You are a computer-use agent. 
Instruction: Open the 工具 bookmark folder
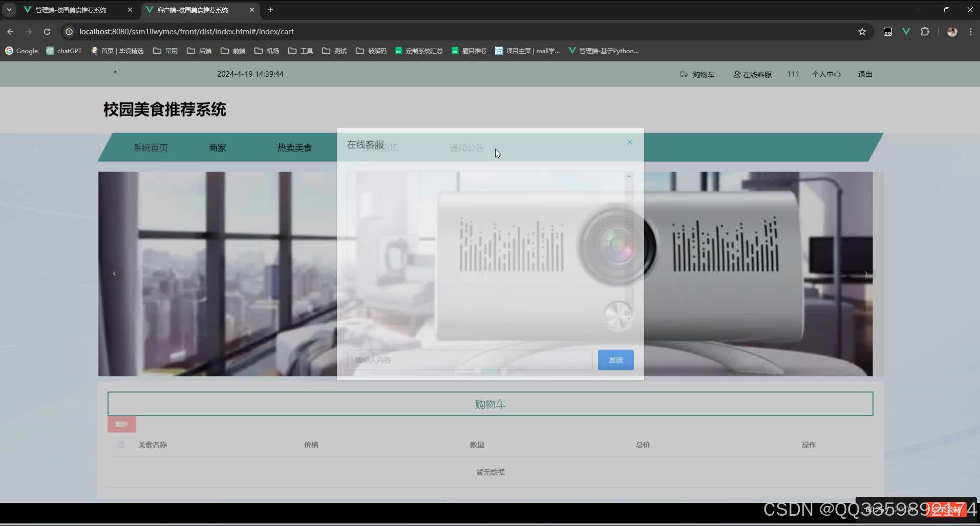pyautogui.click(x=301, y=51)
